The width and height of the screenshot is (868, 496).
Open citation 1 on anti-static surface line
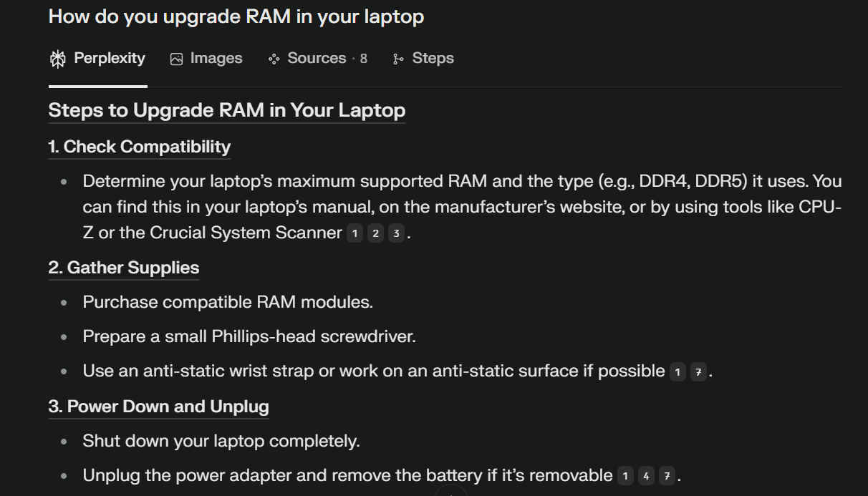677,372
